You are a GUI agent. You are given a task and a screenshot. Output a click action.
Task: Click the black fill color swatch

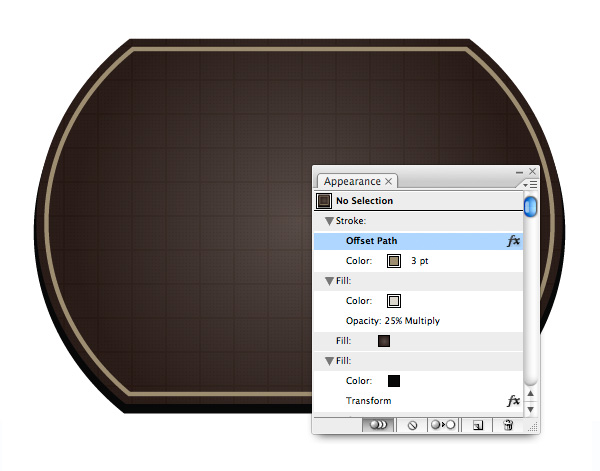coord(394,381)
